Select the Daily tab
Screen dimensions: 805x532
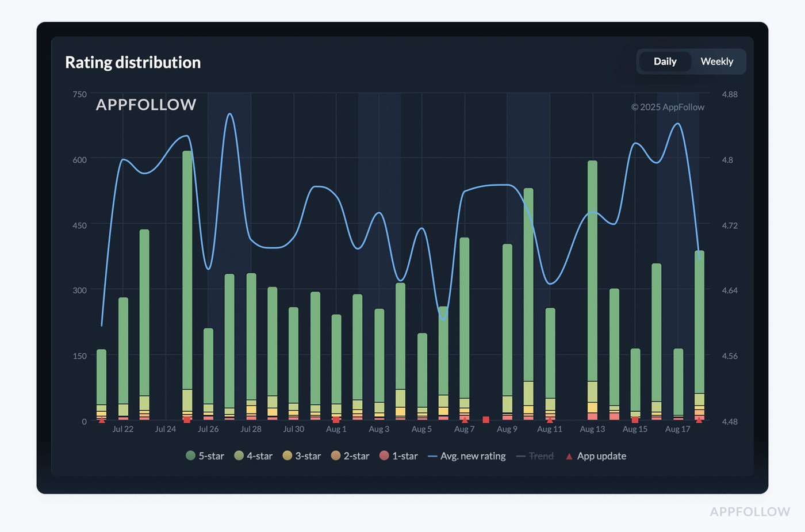(x=665, y=62)
